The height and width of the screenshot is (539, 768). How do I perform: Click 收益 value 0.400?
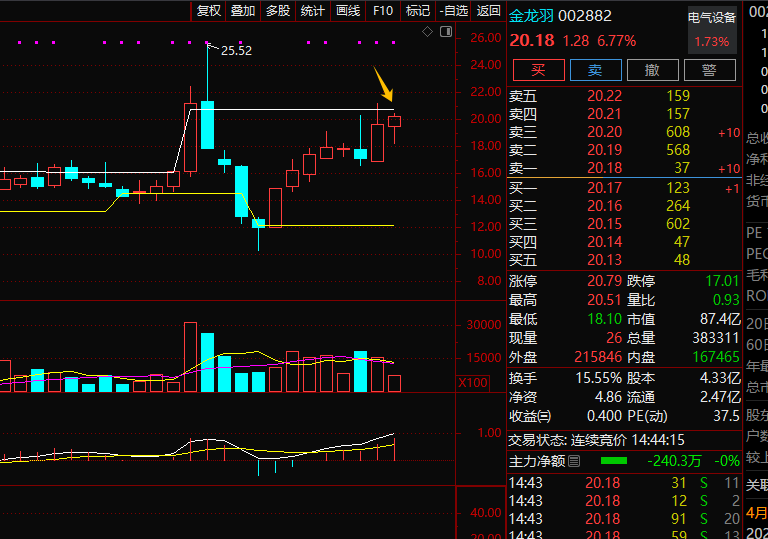pyautogui.click(x=604, y=416)
